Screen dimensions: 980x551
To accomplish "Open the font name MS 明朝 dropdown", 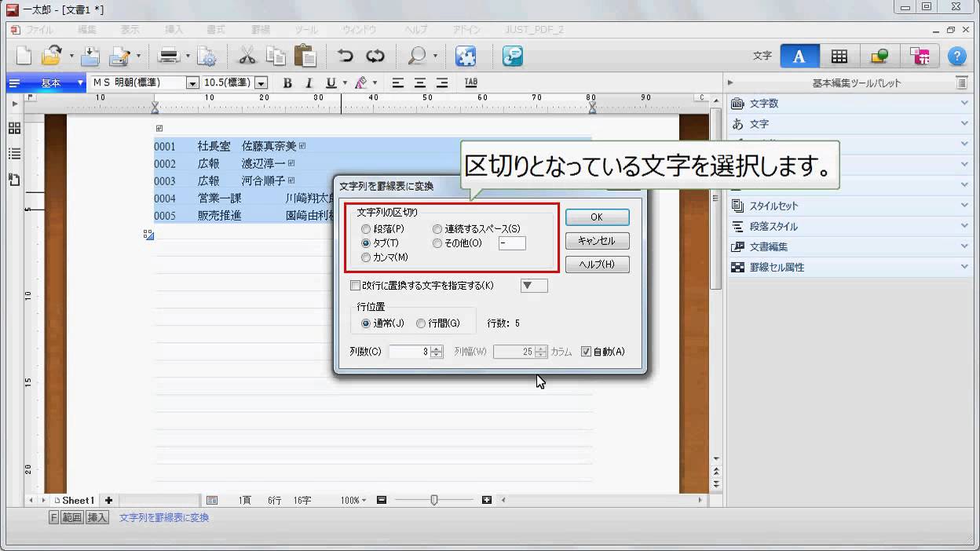I will pyautogui.click(x=192, y=82).
